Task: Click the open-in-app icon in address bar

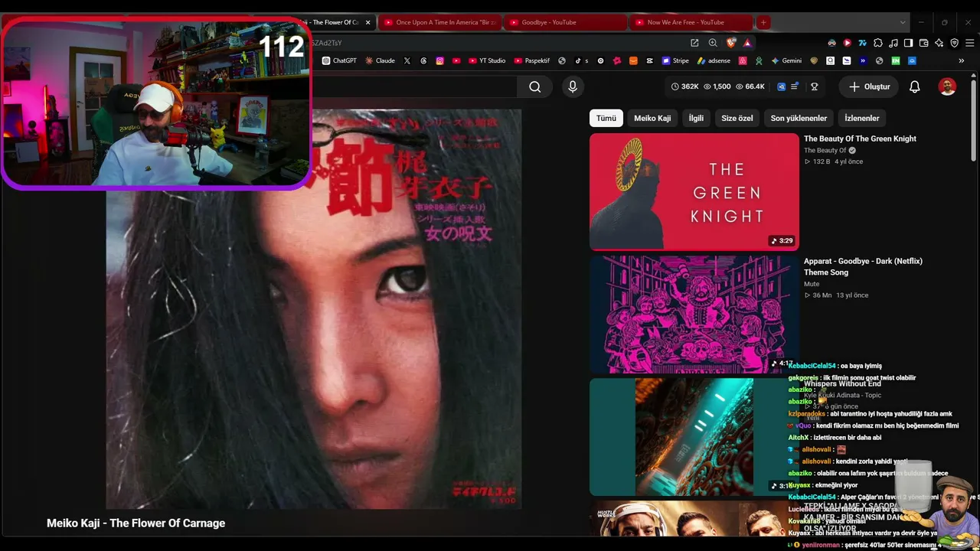Action: click(694, 43)
